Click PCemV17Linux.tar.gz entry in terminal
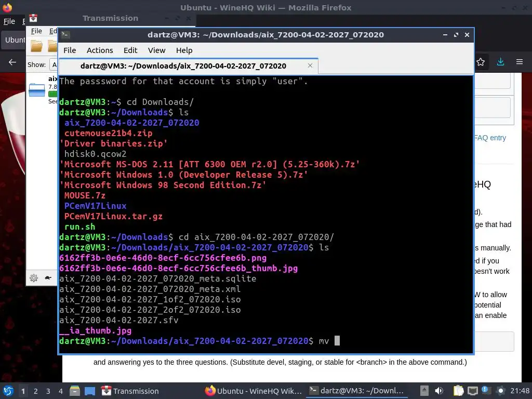This screenshot has height=399, width=532. coord(113,216)
